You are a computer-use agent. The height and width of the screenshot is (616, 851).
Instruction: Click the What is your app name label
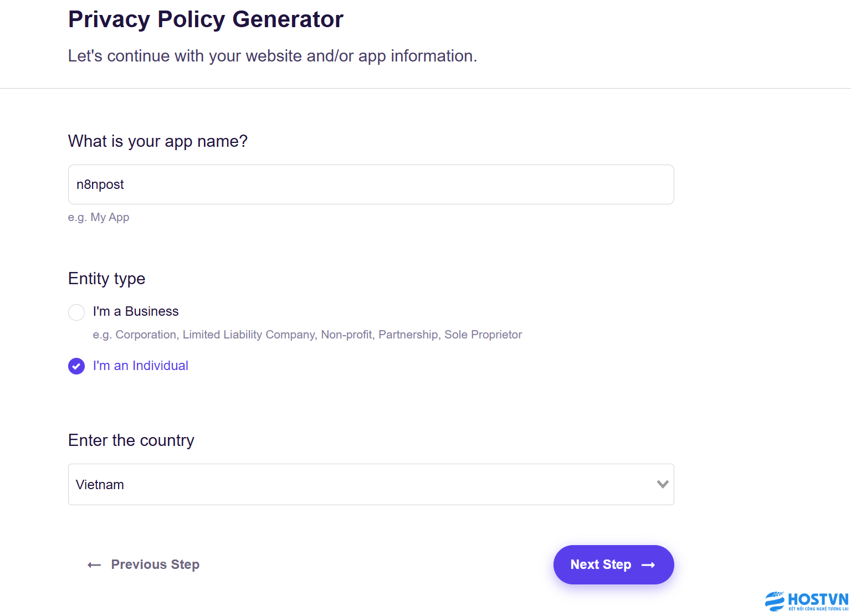click(158, 141)
